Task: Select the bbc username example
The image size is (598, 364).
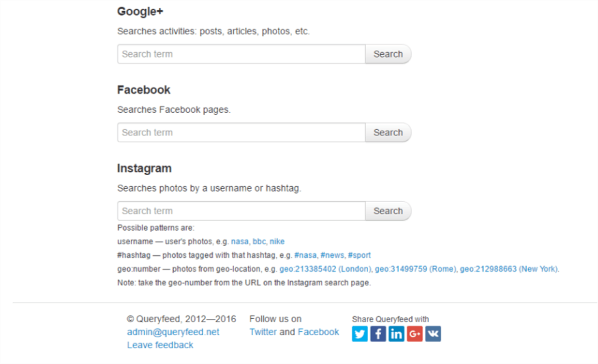Action: point(259,242)
